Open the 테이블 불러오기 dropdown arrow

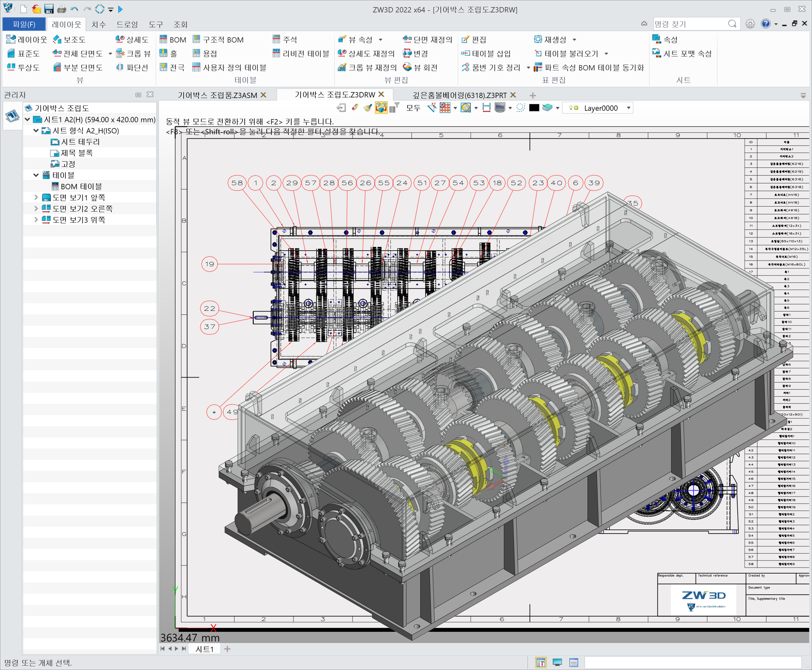(606, 54)
